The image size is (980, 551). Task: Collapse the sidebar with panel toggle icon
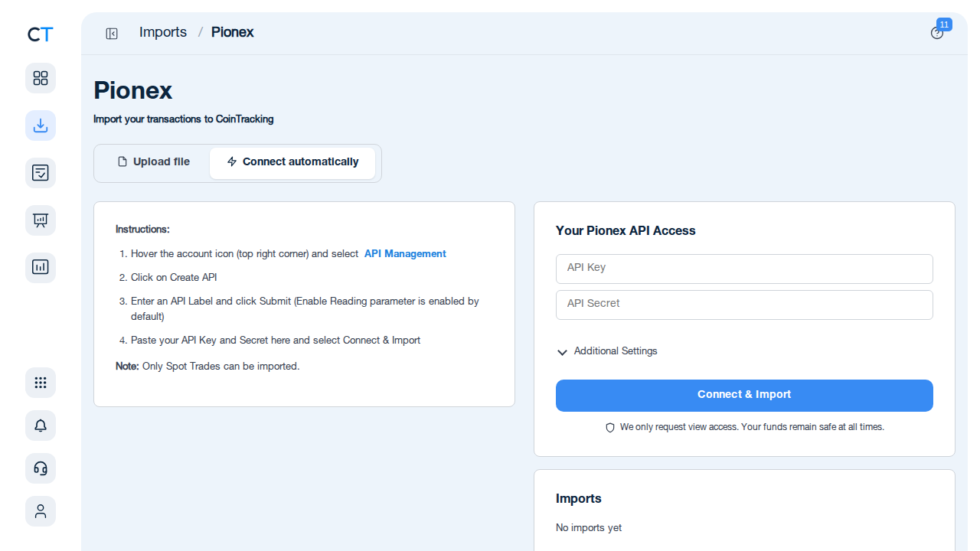point(112,34)
